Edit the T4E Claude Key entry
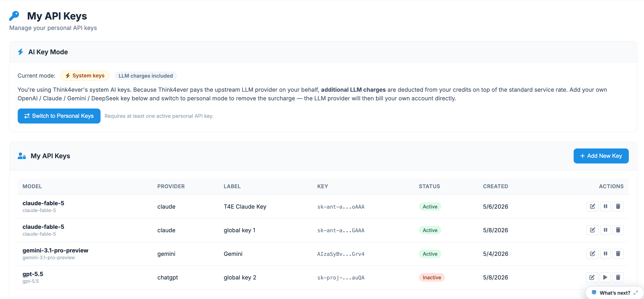This screenshot has width=644, height=299. coord(592,206)
